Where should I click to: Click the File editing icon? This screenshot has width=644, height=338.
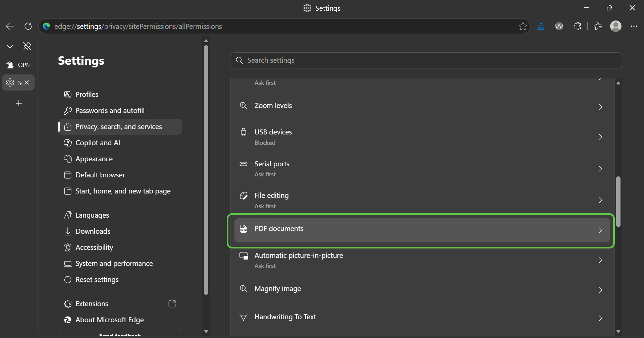click(x=244, y=195)
